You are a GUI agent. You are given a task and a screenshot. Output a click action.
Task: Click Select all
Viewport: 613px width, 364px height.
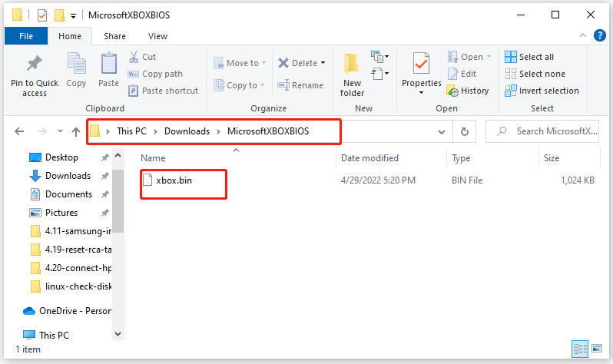tap(529, 57)
